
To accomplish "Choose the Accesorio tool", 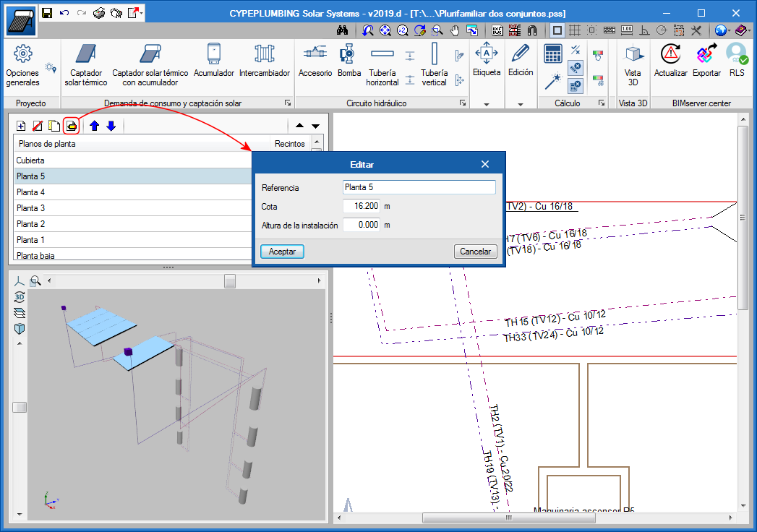I will pos(315,60).
